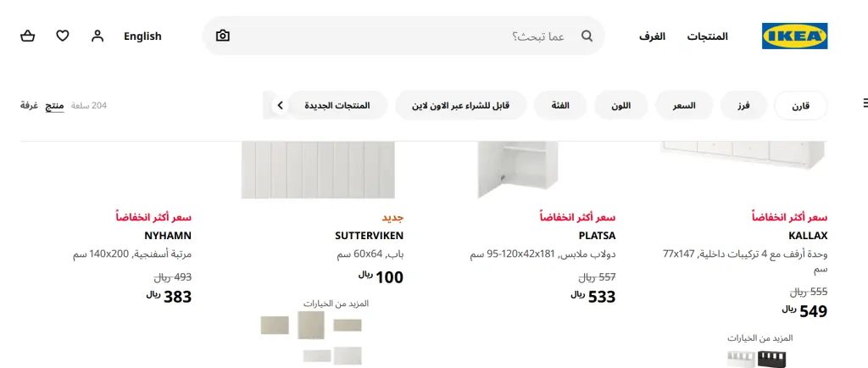Open the wishlist heart icon
This screenshot has height=368, width=868.
point(63,36)
